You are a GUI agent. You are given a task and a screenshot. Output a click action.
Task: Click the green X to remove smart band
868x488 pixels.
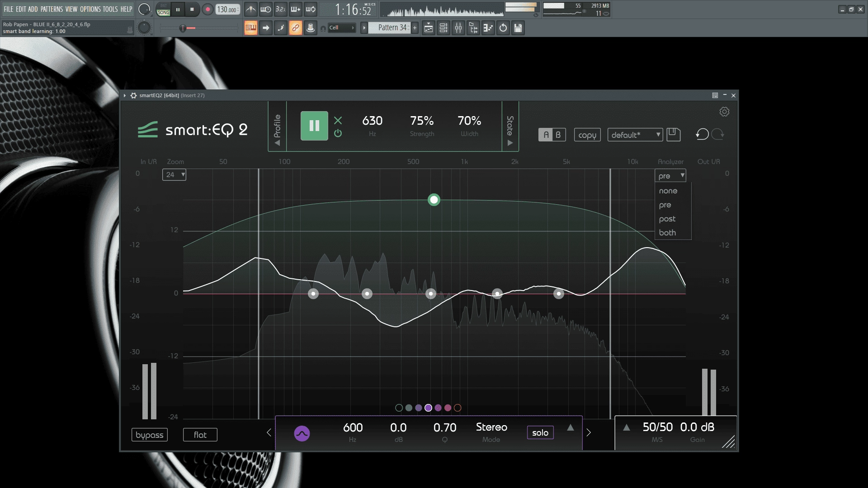(338, 120)
